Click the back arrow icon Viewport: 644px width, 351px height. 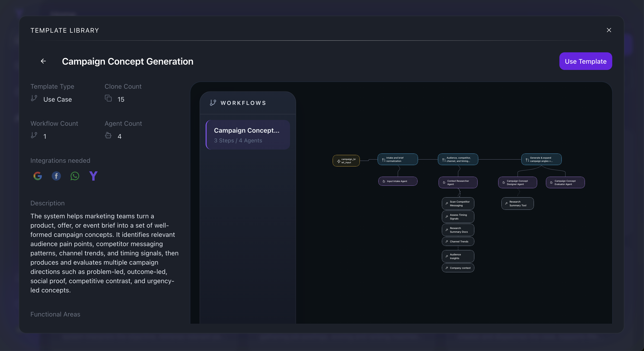pyautogui.click(x=43, y=61)
